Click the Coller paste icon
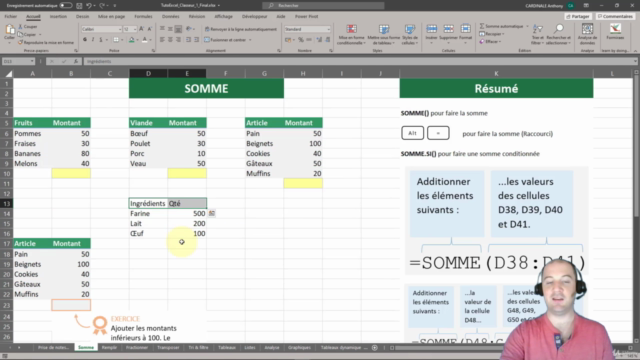The image size is (640, 360). pyautogui.click(x=9, y=30)
